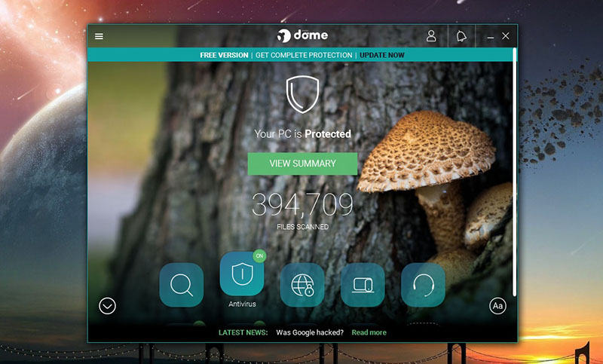Image resolution: width=603 pixels, height=364 pixels.
Task: Open notifications bell icon
Action: [x=461, y=36]
